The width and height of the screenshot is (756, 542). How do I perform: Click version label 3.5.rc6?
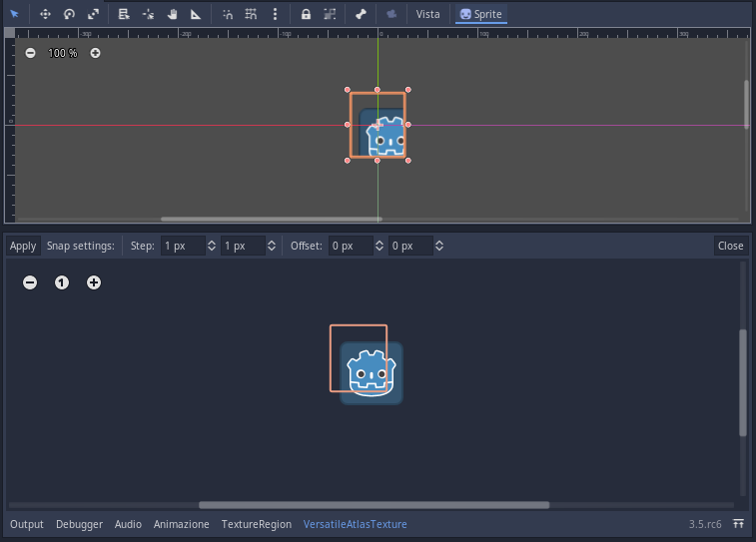click(x=705, y=524)
